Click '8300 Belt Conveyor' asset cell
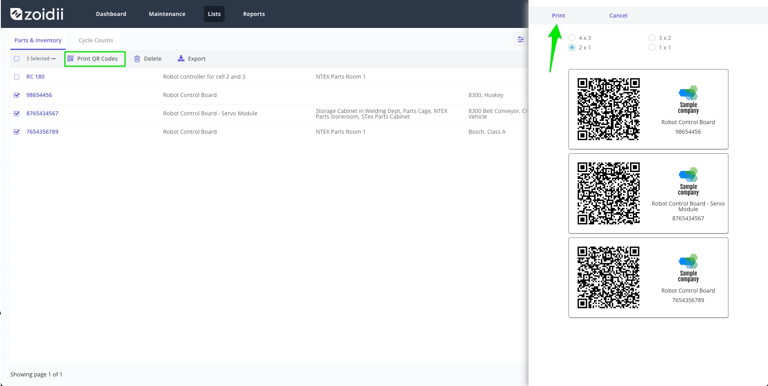768x386 pixels. point(498,114)
